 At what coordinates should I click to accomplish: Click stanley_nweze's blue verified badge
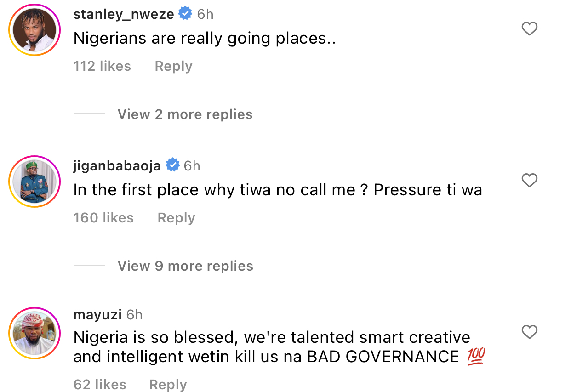point(185,14)
